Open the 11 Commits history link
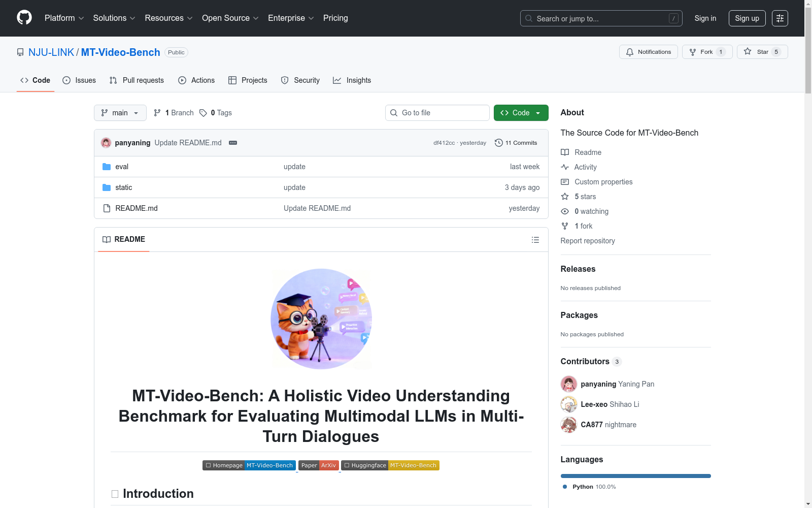Screen dimensions: 812x508 [x=516, y=143]
